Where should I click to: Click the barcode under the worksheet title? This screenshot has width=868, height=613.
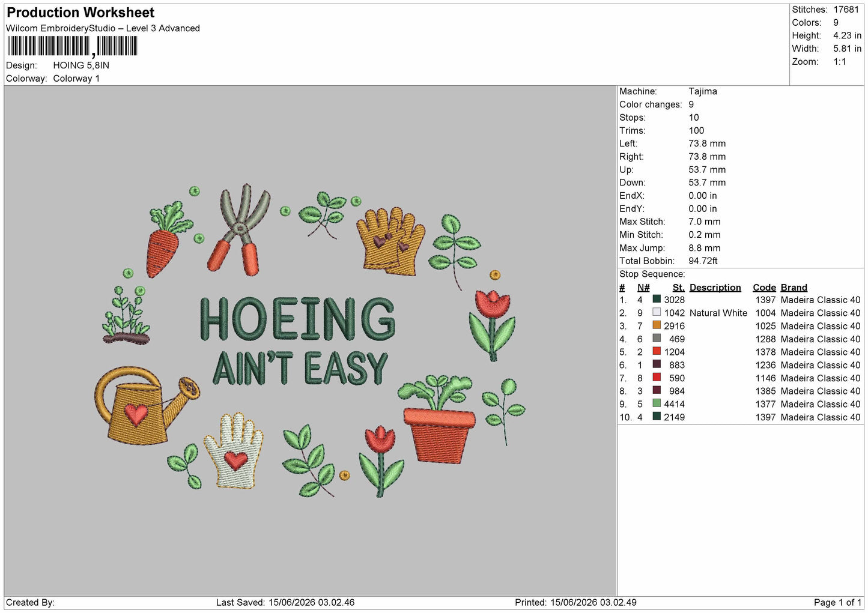pos(73,46)
